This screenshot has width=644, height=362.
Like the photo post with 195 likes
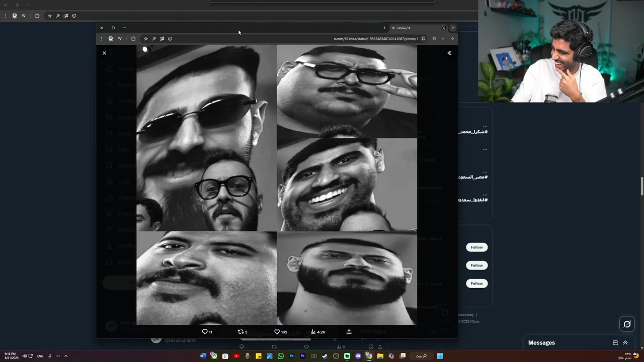click(280, 332)
